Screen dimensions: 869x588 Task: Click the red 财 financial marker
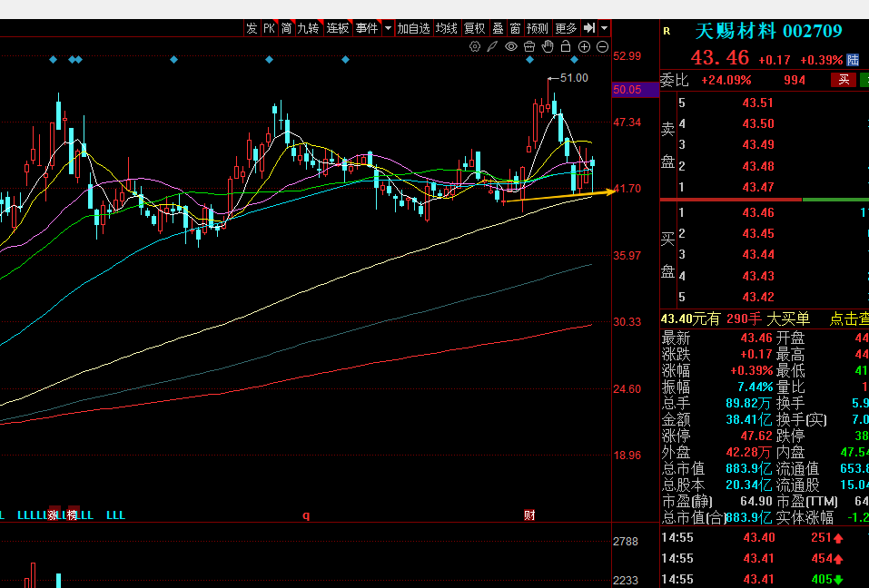pyautogui.click(x=529, y=514)
